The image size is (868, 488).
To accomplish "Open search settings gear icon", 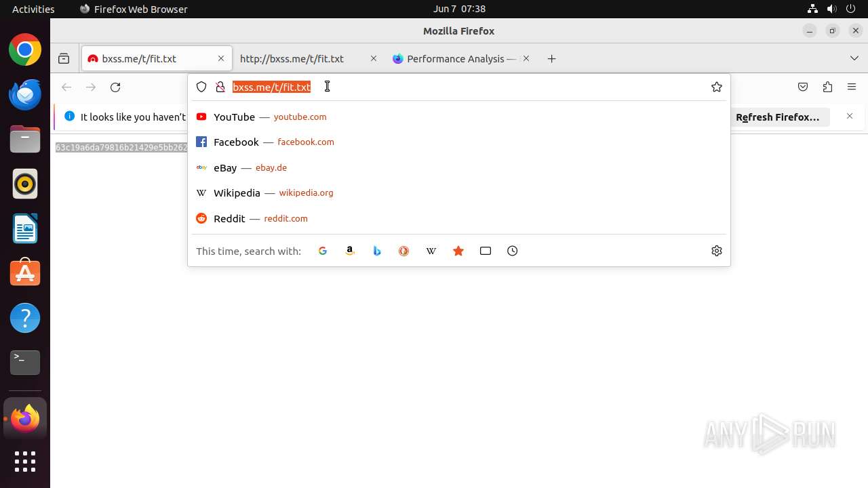I will pos(717,251).
